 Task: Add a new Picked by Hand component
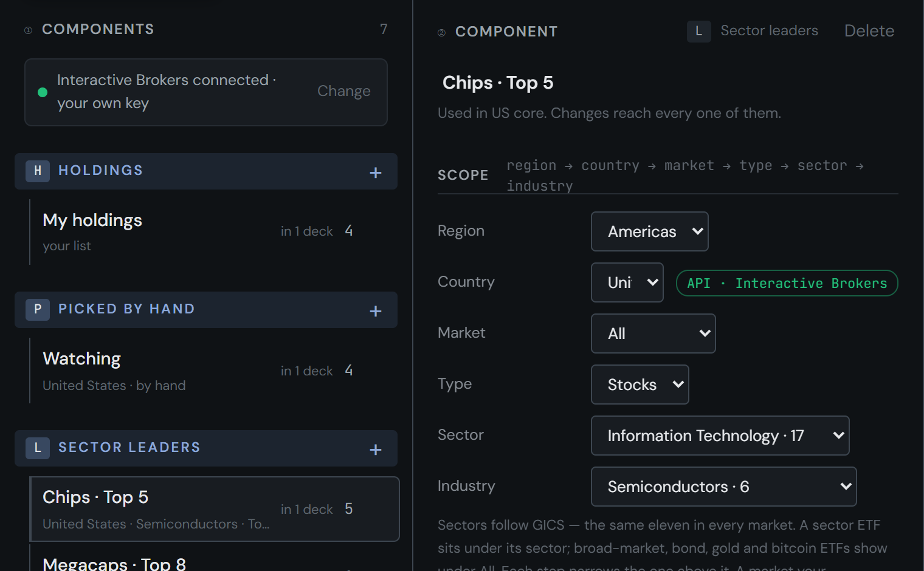click(x=376, y=311)
